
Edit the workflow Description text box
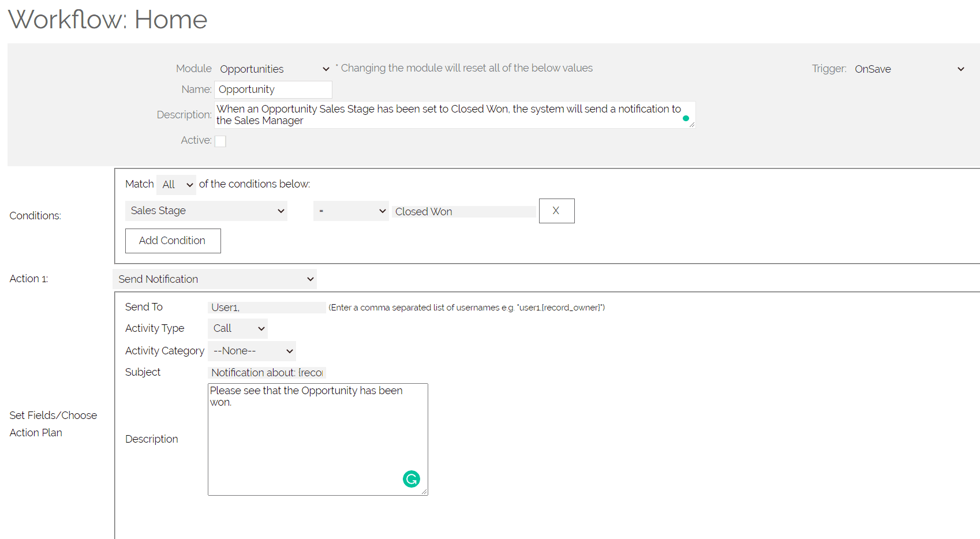[x=450, y=115]
